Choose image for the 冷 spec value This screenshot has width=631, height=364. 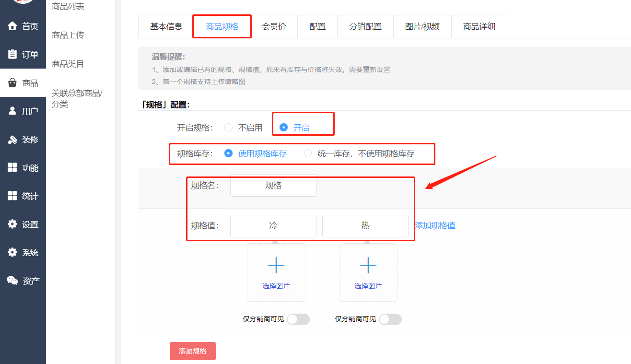pos(276,272)
